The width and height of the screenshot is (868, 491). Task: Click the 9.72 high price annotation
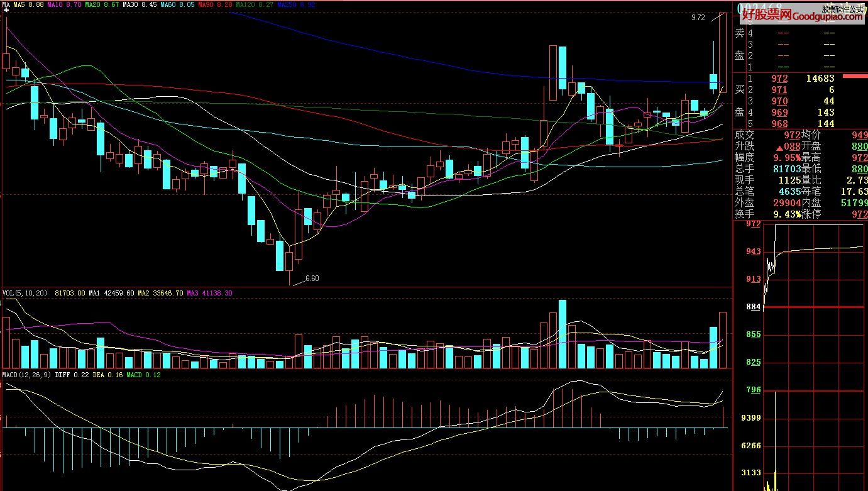pyautogui.click(x=698, y=18)
